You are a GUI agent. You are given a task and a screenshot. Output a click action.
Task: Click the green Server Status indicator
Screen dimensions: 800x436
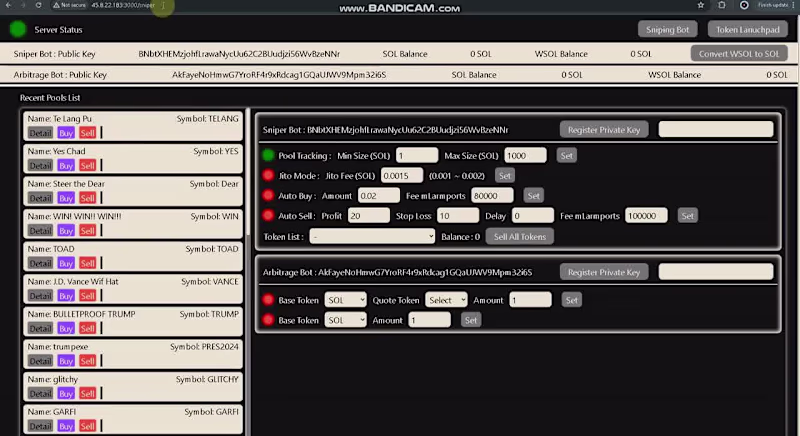pos(18,30)
